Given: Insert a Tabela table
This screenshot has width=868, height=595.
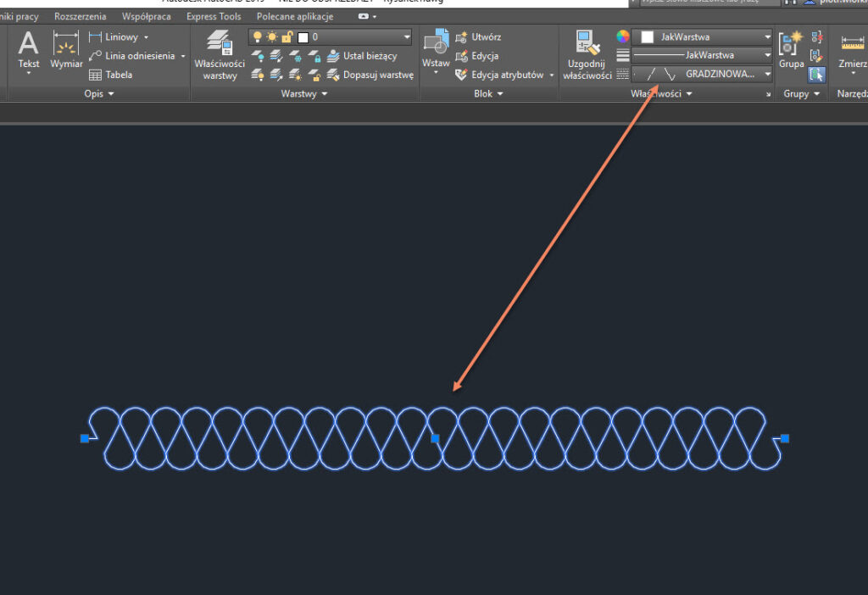Looking at the screenshot, I should (111, 75).
